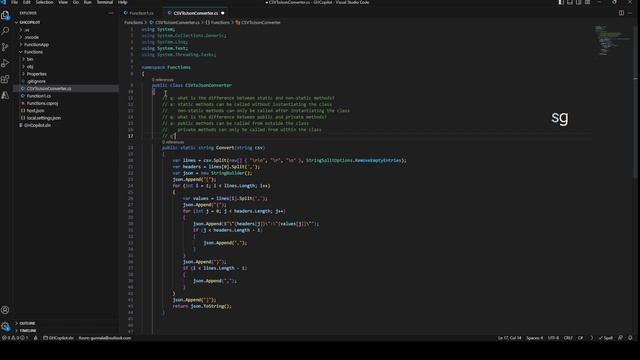Open the Extensions view
This screenshot has width=640, height=360.
pyautogui.click(x=5, y=79)
